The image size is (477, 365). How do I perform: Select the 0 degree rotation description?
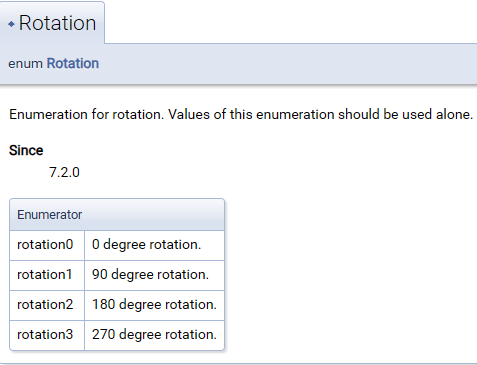pyautogui.click(x=146, y=245)
